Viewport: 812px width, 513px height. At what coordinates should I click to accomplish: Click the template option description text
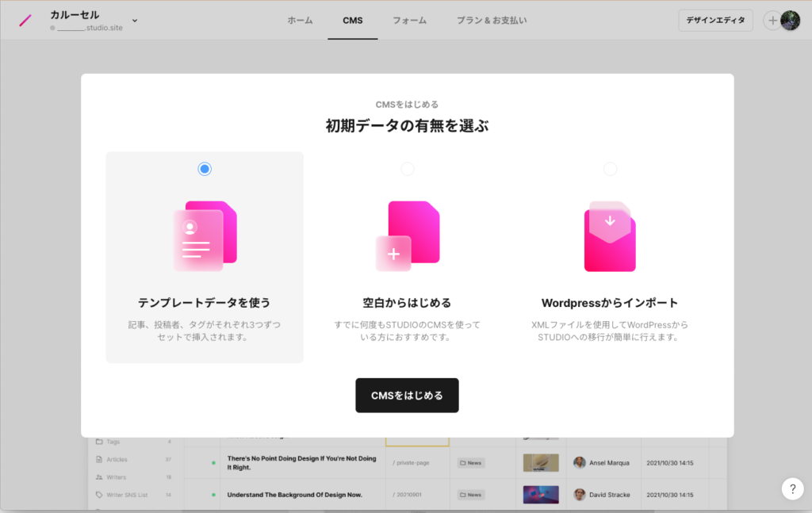(205, 331)
